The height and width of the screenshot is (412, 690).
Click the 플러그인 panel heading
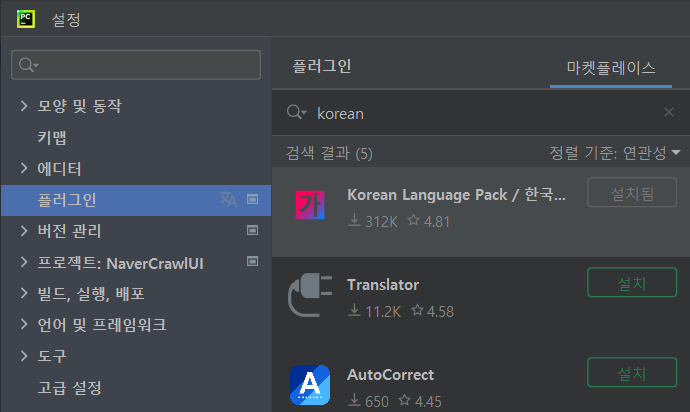[x=322, y=66]
